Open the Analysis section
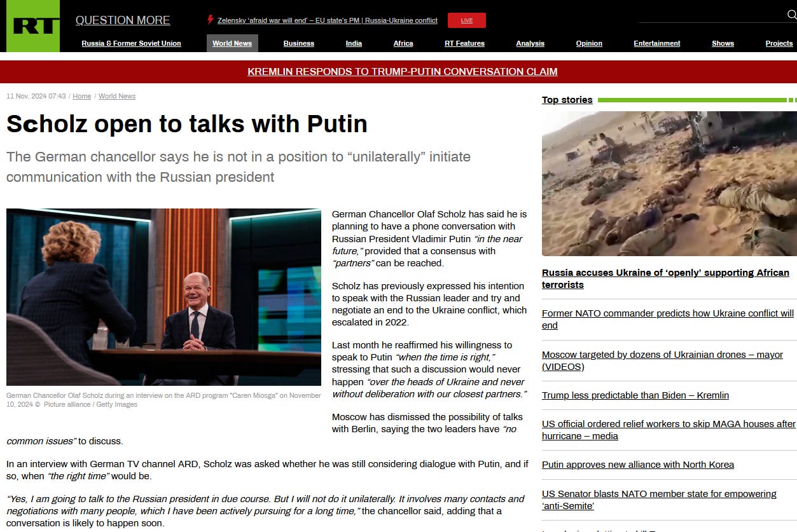Image resolution: width=797 pixels, height=532 pixels. 530,43
